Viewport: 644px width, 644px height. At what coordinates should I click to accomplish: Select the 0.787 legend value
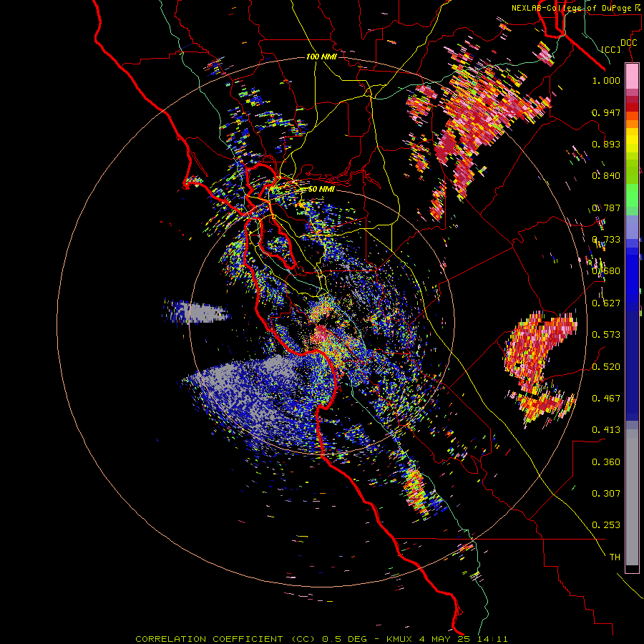coord(606,208)
